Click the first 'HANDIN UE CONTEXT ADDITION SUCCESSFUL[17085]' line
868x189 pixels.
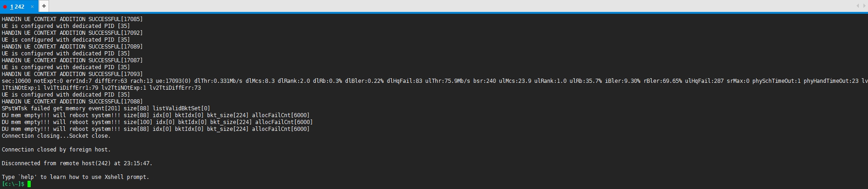[72, 19]
